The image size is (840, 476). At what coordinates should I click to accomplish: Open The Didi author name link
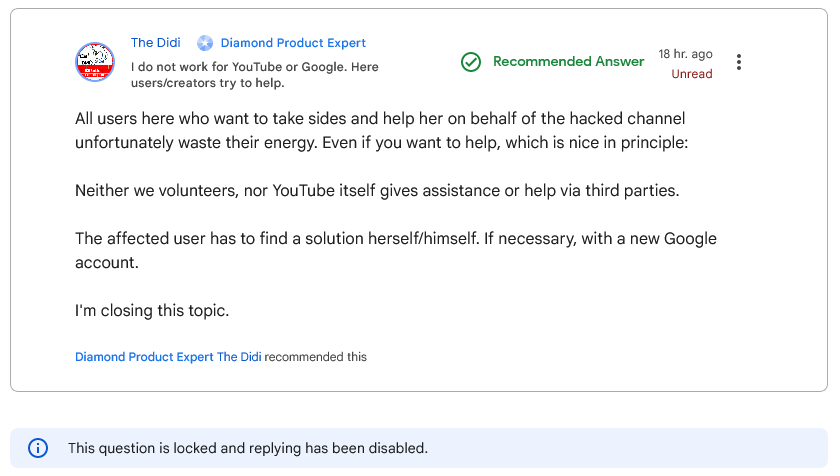pos(155,43)
